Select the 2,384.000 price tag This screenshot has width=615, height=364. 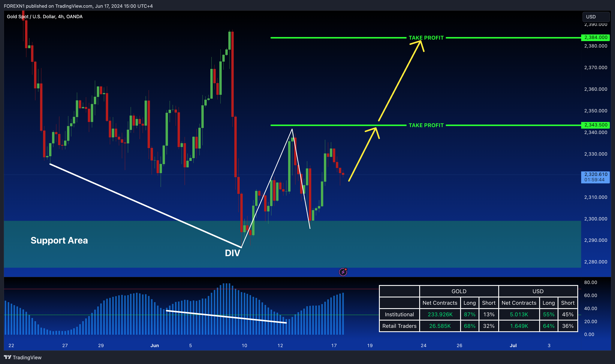[x=596, y=37]
